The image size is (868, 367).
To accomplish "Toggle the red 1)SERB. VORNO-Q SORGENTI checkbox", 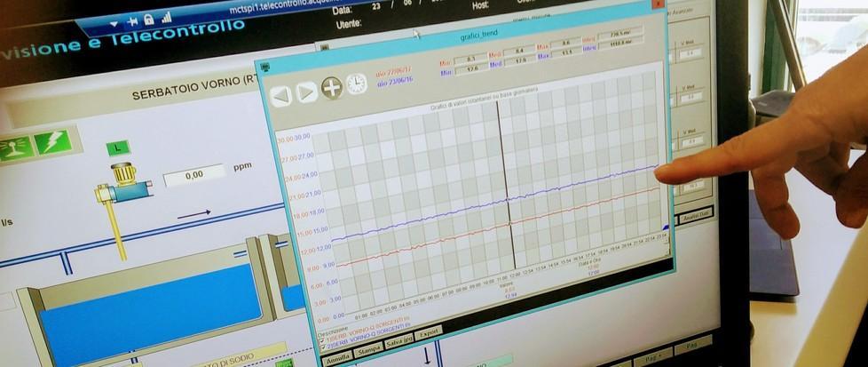I will coord(320,340).
